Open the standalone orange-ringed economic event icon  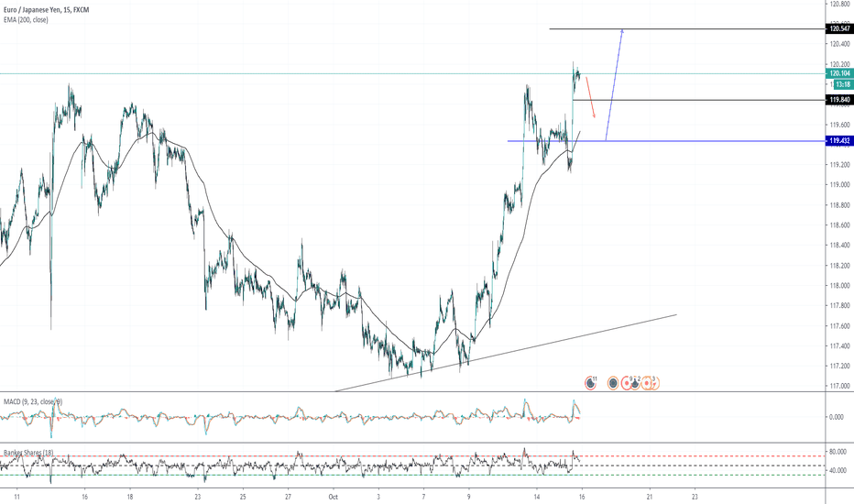pos(613,383)
